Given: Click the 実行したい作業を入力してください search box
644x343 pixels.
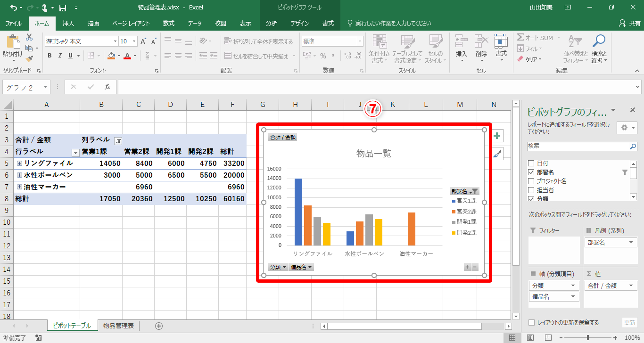Looking at the screenshot, I should tap(389, 23).
